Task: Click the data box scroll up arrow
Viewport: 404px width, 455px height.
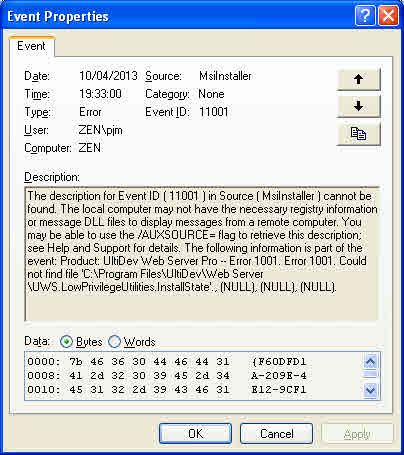Action: tap(371, 361)
